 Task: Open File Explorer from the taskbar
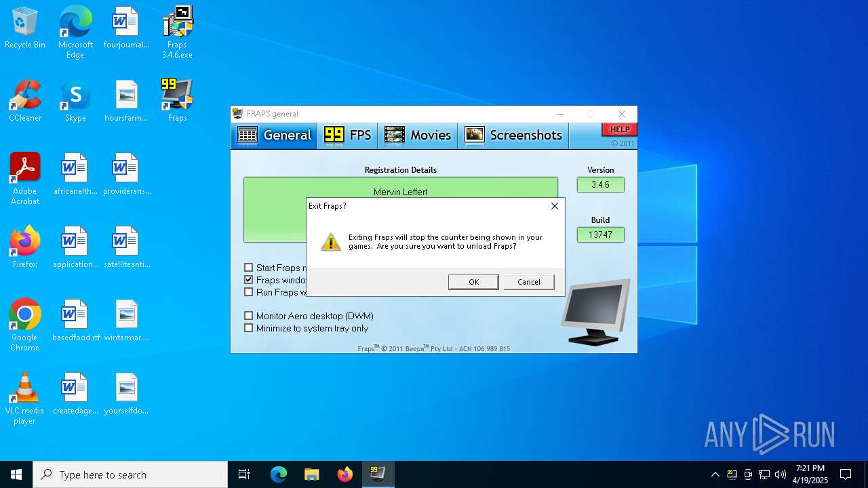pos(311,474)
